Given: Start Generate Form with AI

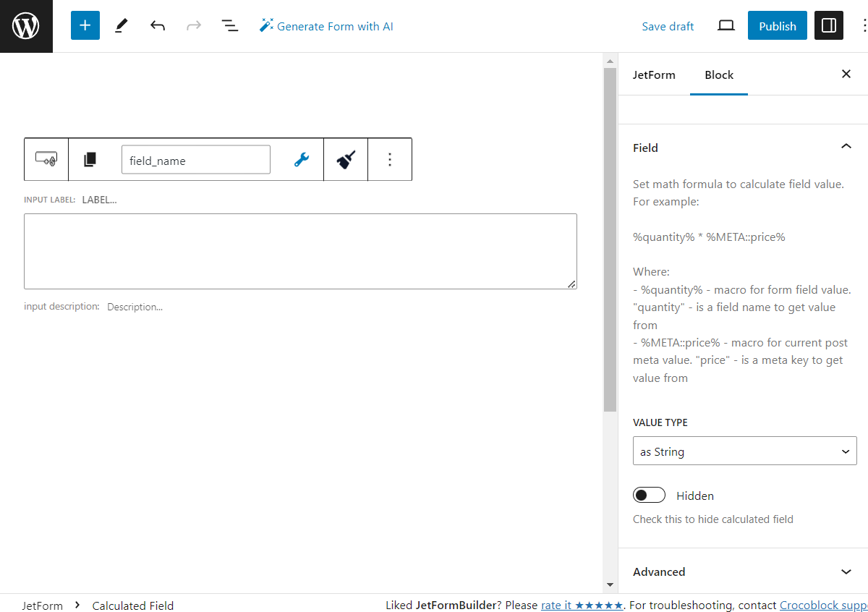Looking at the screenshot, I should (326, 25).
